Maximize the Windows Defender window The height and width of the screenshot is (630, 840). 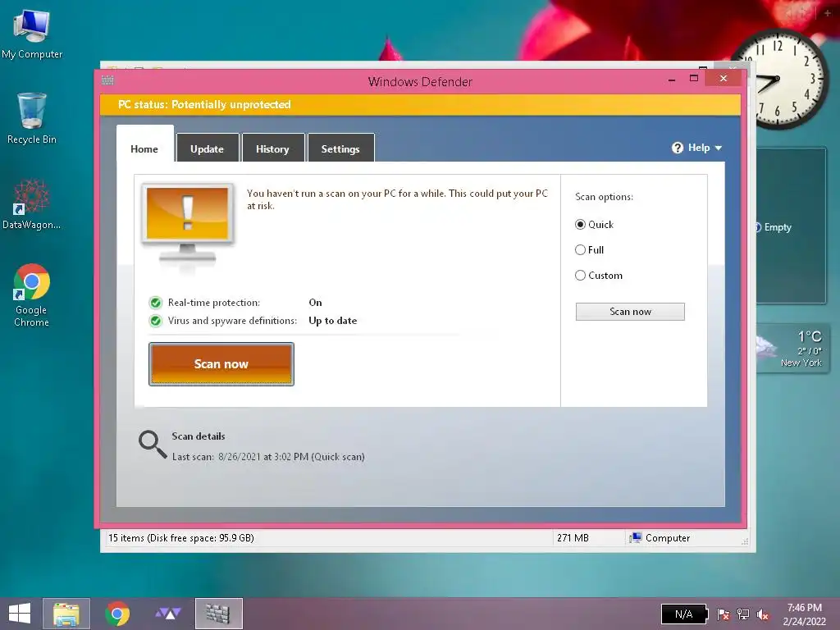694,79
